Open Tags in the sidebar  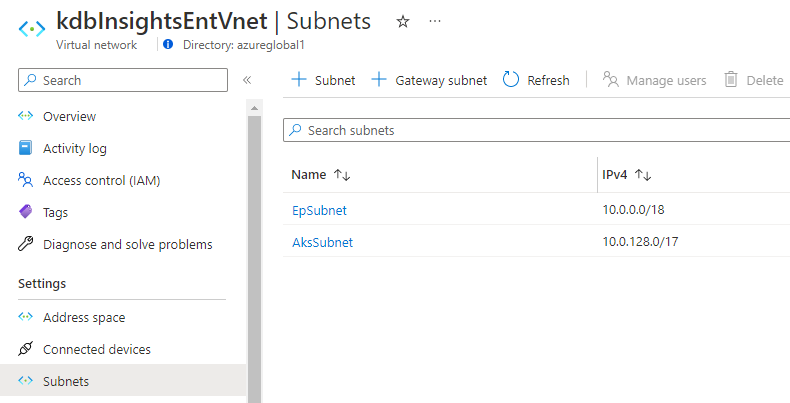point(56,213)
